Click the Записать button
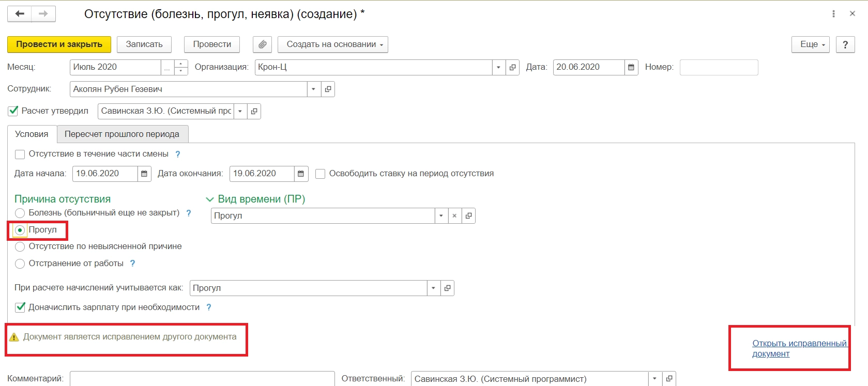868x386 pixels. tap(144, 44)
